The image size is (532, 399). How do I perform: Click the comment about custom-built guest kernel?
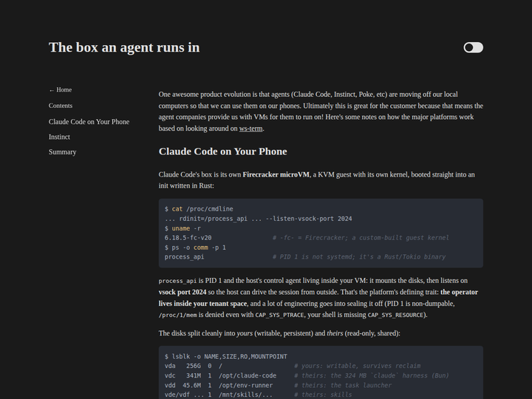(361, 238)
